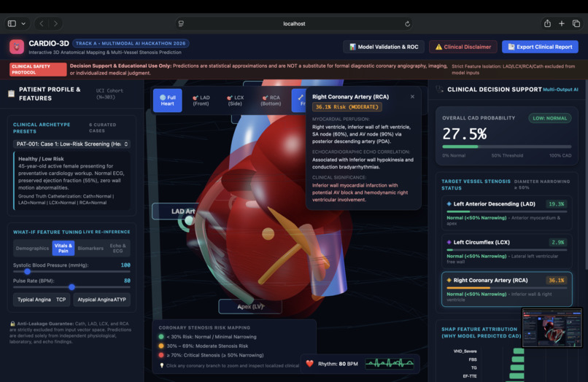588x382 pixels.
Task: Click the picture-in-picture screenshot thumbnail
Action: click(x=552, y=328)
